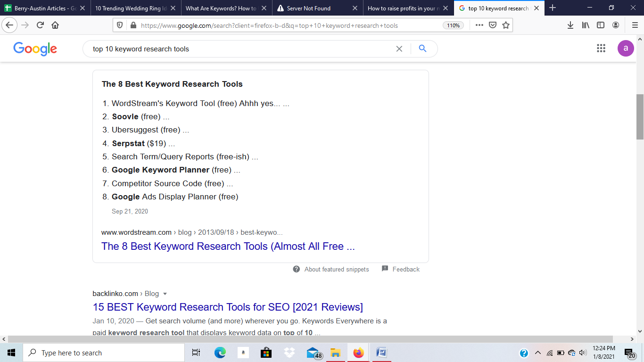644x362 pixels.
Task: Open File Explorer from taskbar
Action: coord(335,353)
